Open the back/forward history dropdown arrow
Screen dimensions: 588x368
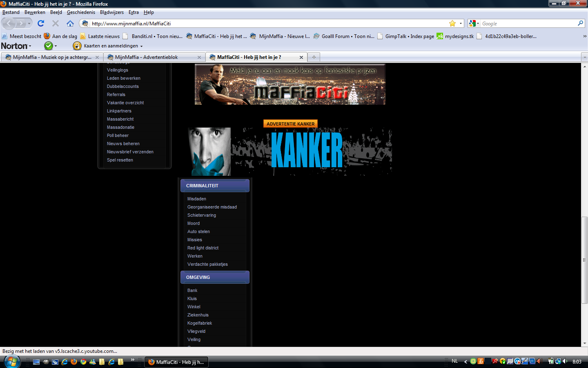[29, 23]
